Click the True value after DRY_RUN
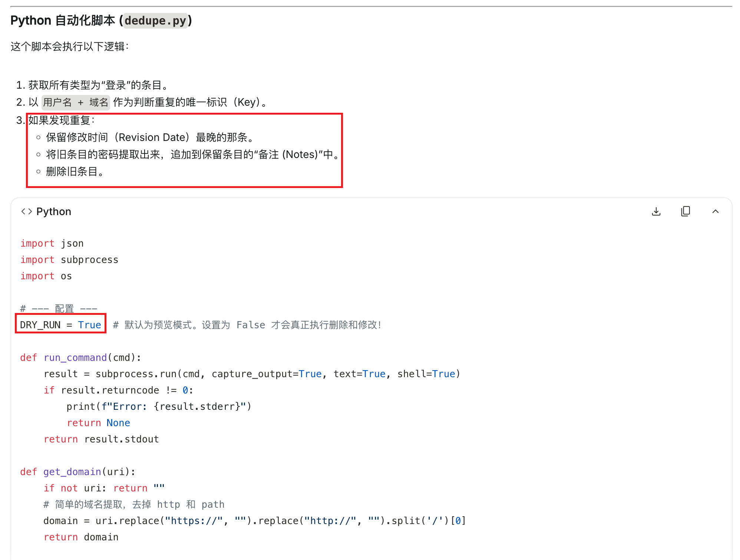The width and height of the screenshot is (740, 560). tap(89, 325)
